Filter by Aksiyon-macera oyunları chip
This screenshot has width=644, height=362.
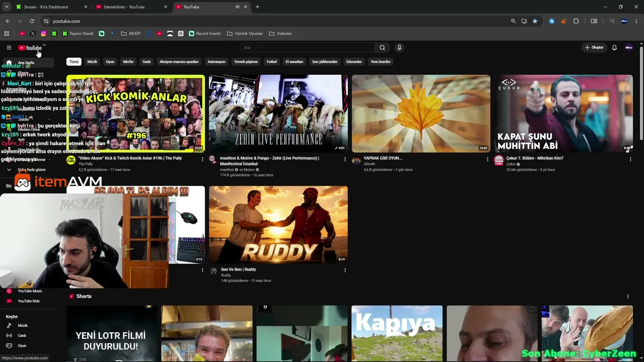point(179,62)
